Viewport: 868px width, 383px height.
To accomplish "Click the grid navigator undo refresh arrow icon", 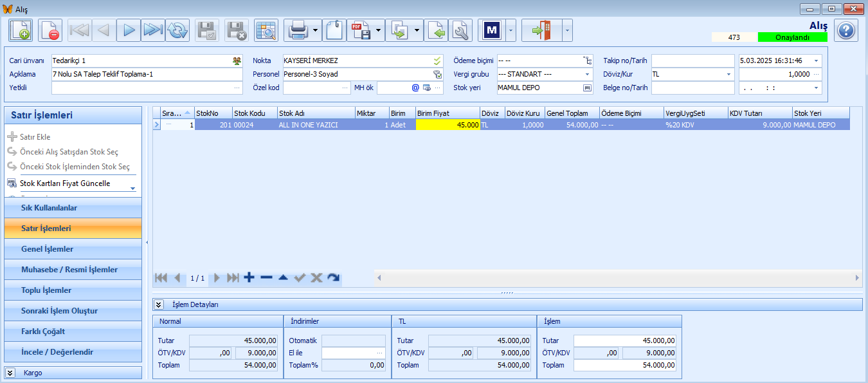I will click(333, 277).
